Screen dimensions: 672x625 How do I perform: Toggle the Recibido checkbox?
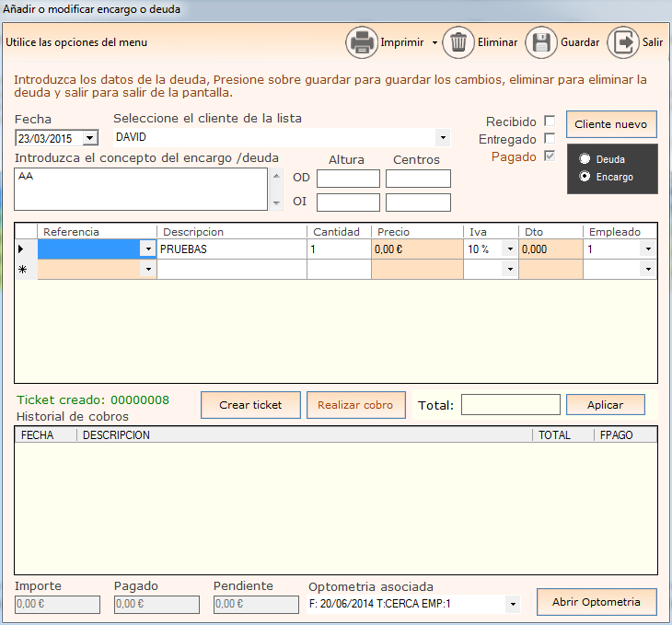click(550, 121)
